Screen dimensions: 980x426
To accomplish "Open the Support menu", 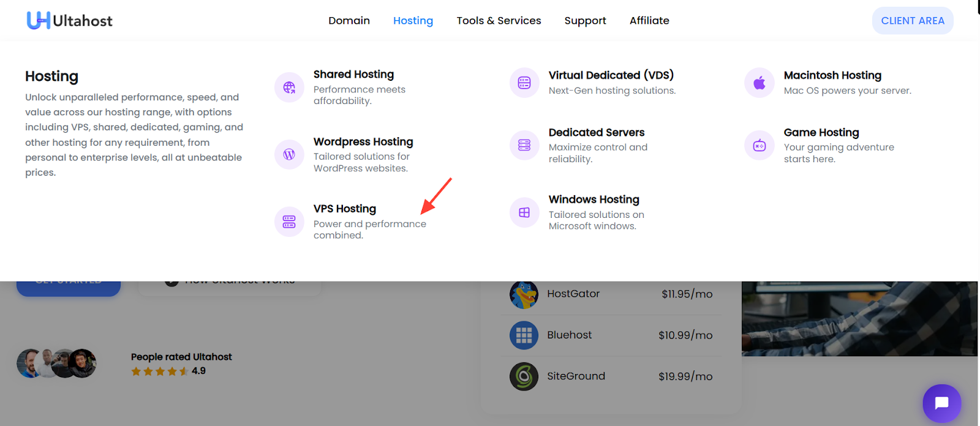I will pos(585,21).
